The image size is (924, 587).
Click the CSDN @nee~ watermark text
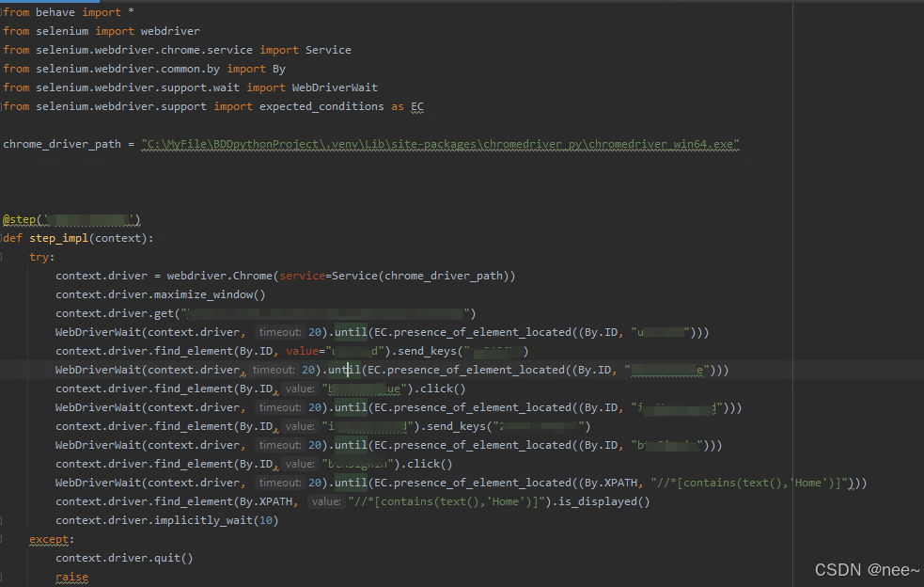tap(866, 569)
